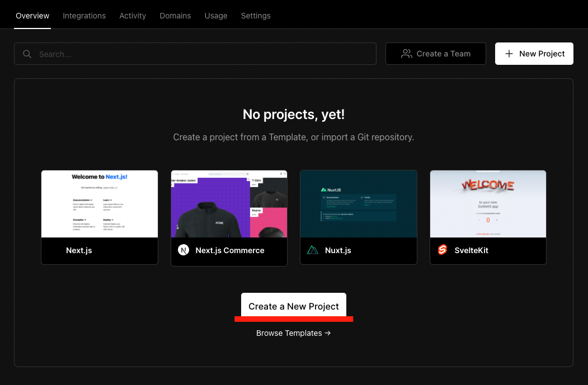Go to the Activity tab
The width and height of the screenshot is (588, 385).
pos(133,16)
